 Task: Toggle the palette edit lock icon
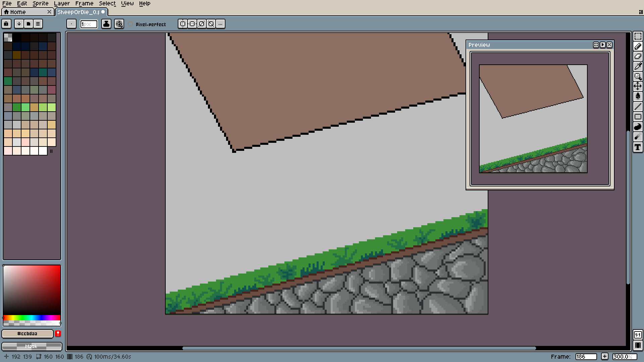coord(6,24)
